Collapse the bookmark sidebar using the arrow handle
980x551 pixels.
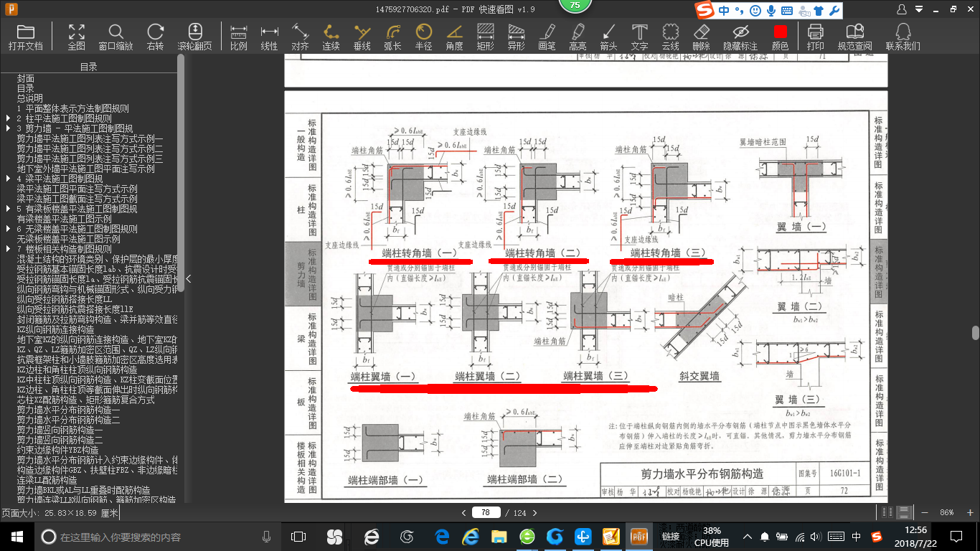coord(188,278)
